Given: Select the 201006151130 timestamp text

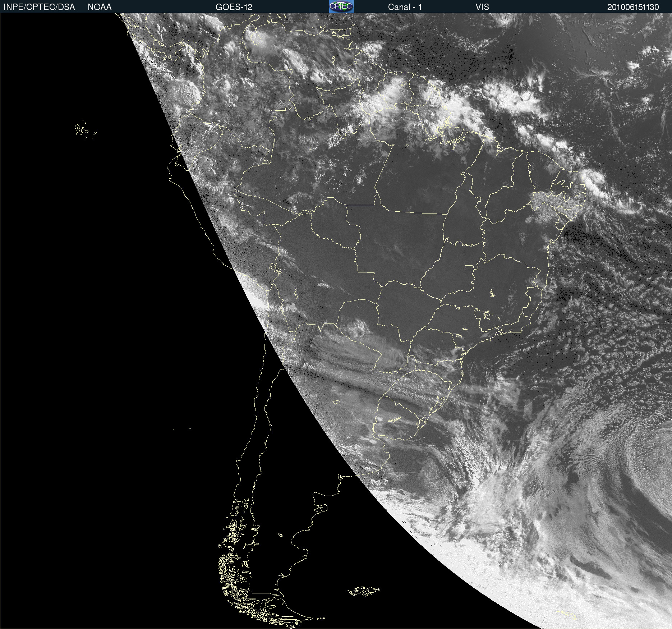Looking at the screenshot, I should click(633, 7).
